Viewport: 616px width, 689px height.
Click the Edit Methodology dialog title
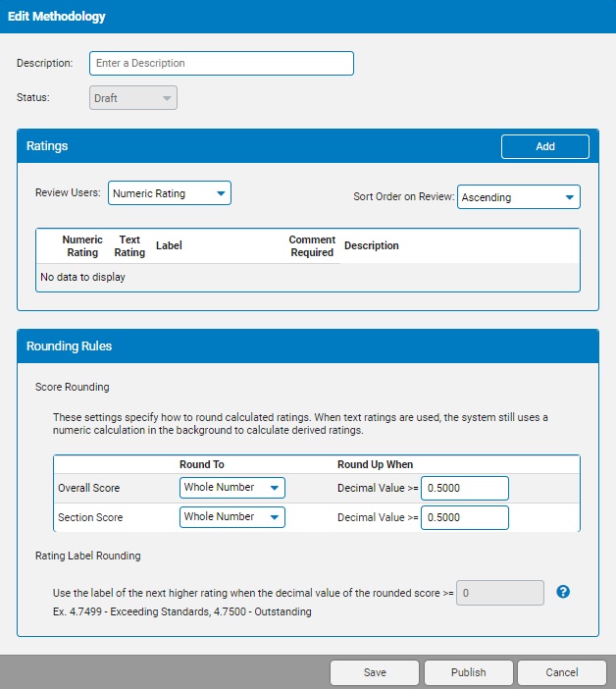[x=57, y=17]
